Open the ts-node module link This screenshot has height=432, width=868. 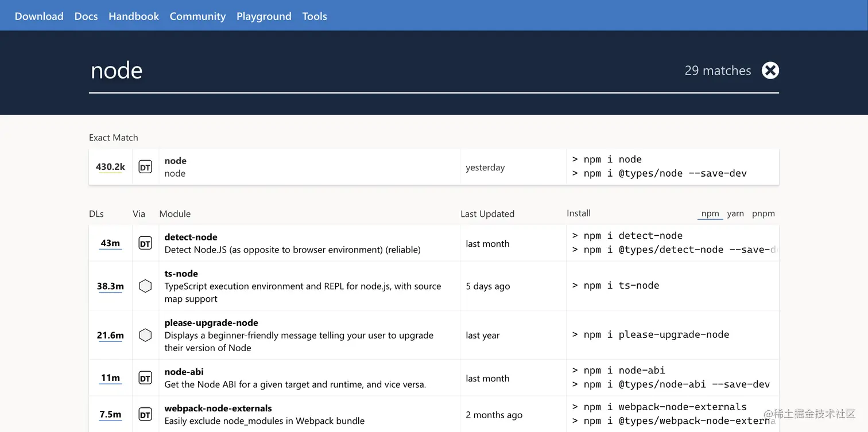pyautogui.click(x=181, y=274)
